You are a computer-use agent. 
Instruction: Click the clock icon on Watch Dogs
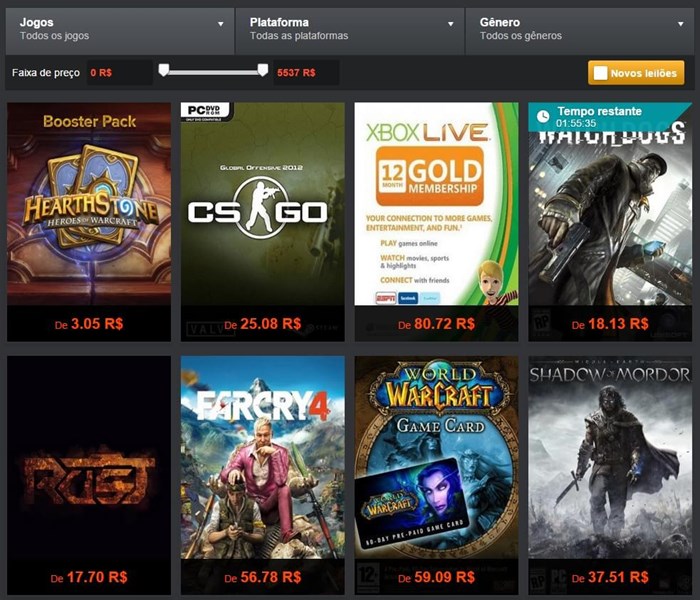point(543,117)
